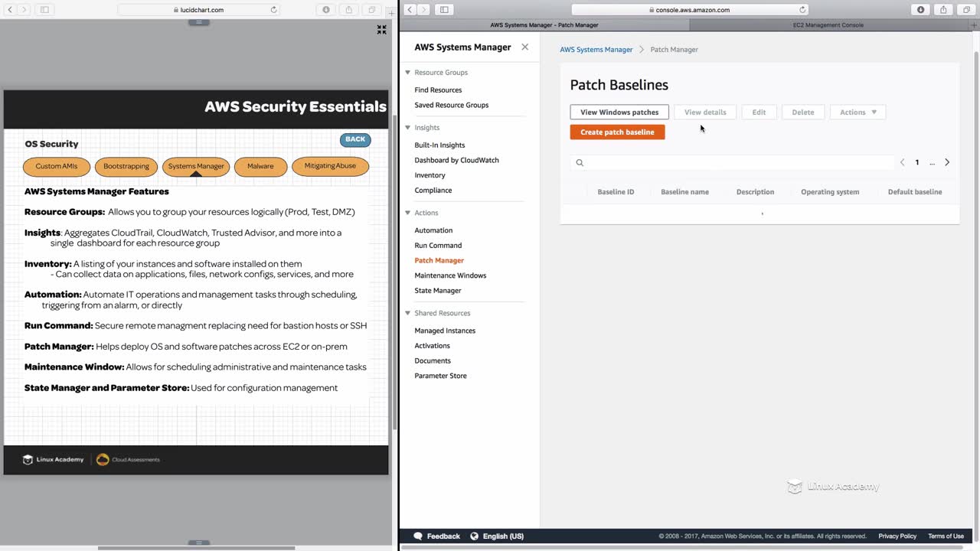
Task: Exit full screen in the Lucidchart presentation
Action: pyautogui.click(x=381, y=30)
